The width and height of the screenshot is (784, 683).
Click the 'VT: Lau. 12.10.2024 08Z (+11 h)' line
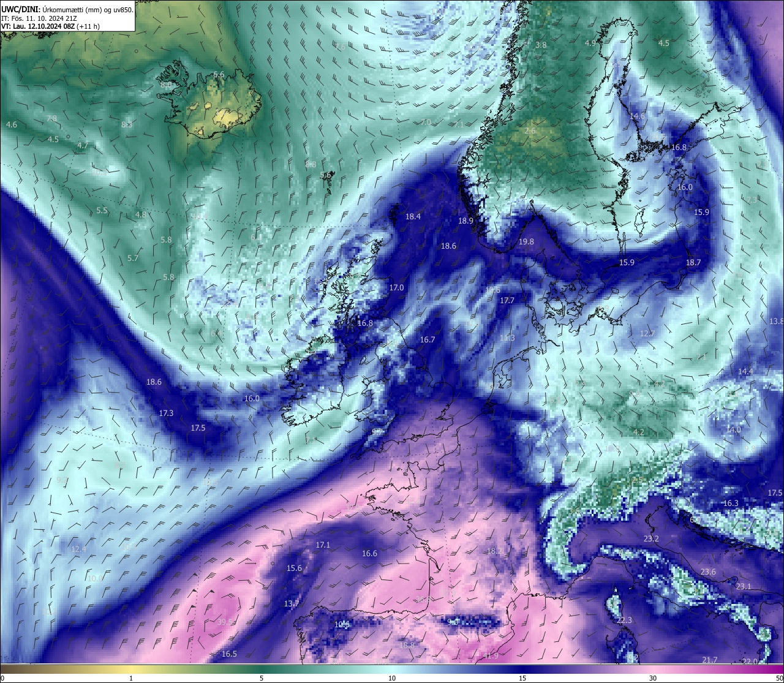coord(51,26)
